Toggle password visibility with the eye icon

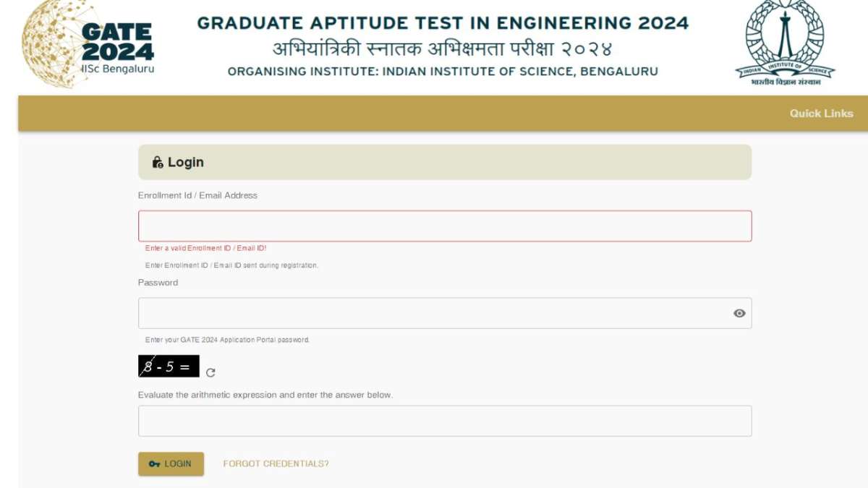pyautogui.click(x=738, y=312)
